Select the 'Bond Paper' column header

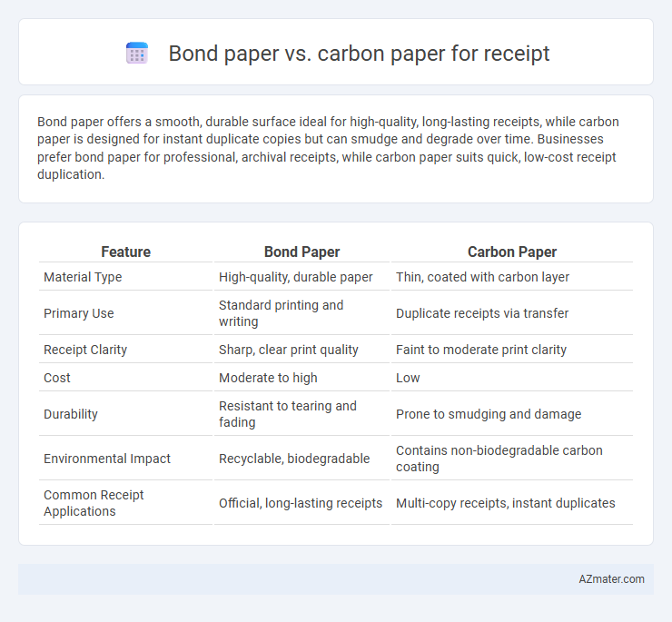(x=301, y=252)
